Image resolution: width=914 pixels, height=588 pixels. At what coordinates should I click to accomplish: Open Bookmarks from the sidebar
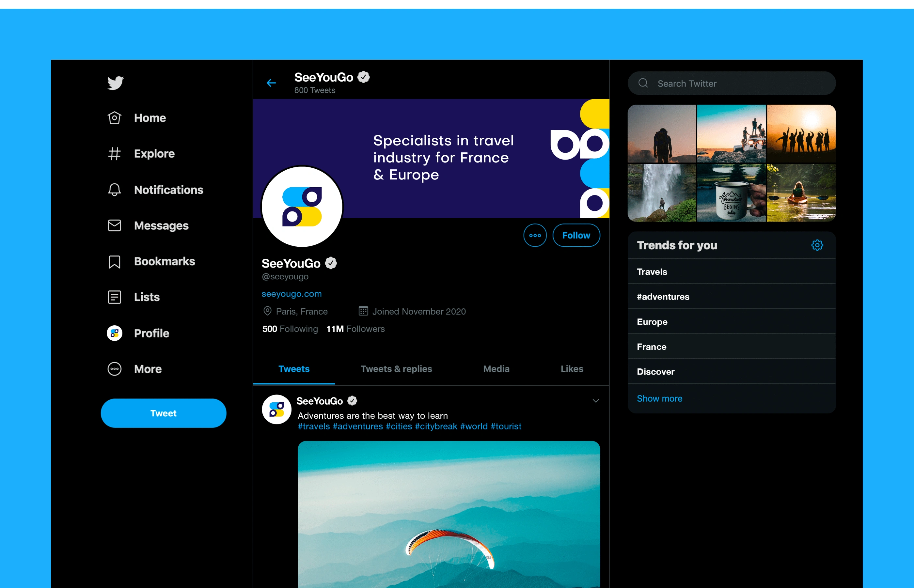(x=164, y=262)
